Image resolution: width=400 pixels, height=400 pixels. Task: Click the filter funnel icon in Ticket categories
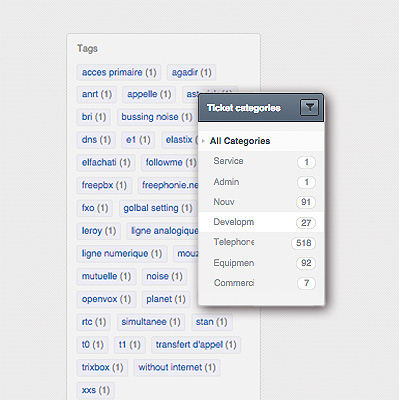point(309,108)
